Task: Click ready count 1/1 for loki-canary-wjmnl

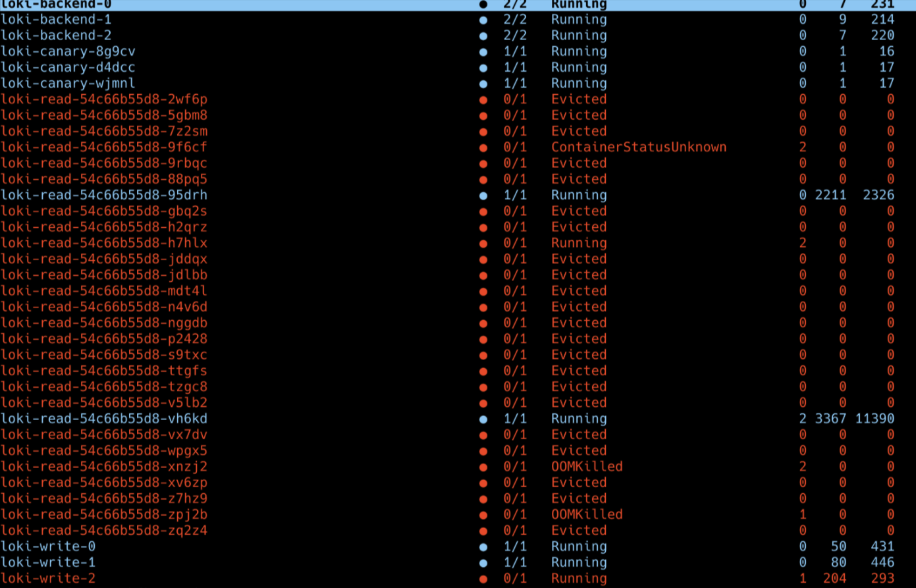Action: (515, 84)
